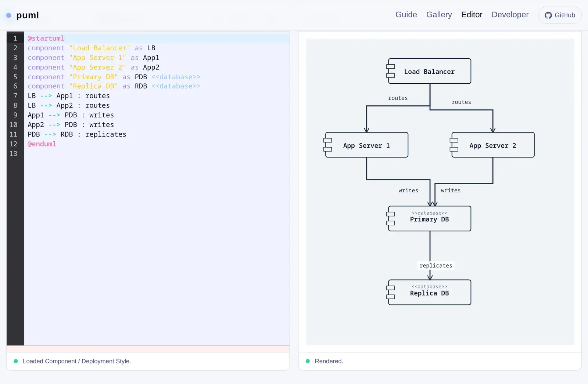Click the Replica DB component icon

[391, 292]
